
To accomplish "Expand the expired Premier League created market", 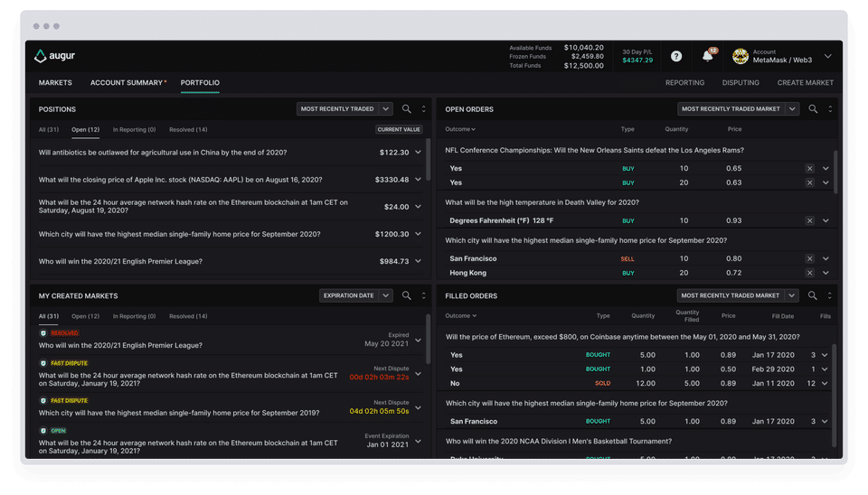I will 418,341.
